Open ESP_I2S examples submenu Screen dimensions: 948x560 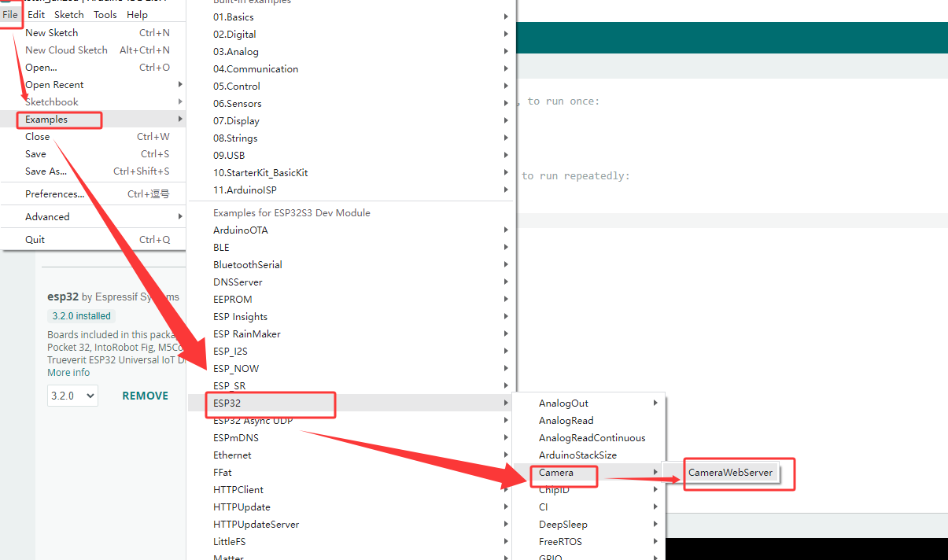pyautogui.click(x=351, y=352)
